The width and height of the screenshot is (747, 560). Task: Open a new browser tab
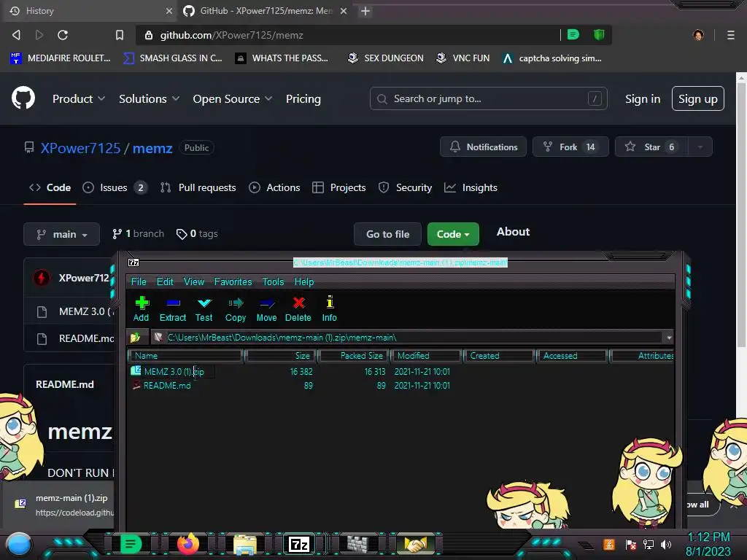click(365, 11)
